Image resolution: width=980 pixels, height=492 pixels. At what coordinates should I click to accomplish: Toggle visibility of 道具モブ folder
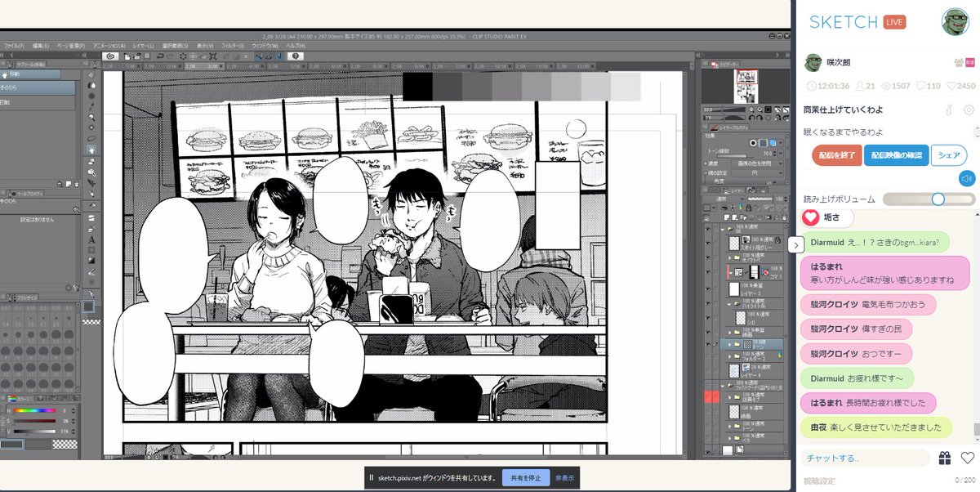point(708,397)
